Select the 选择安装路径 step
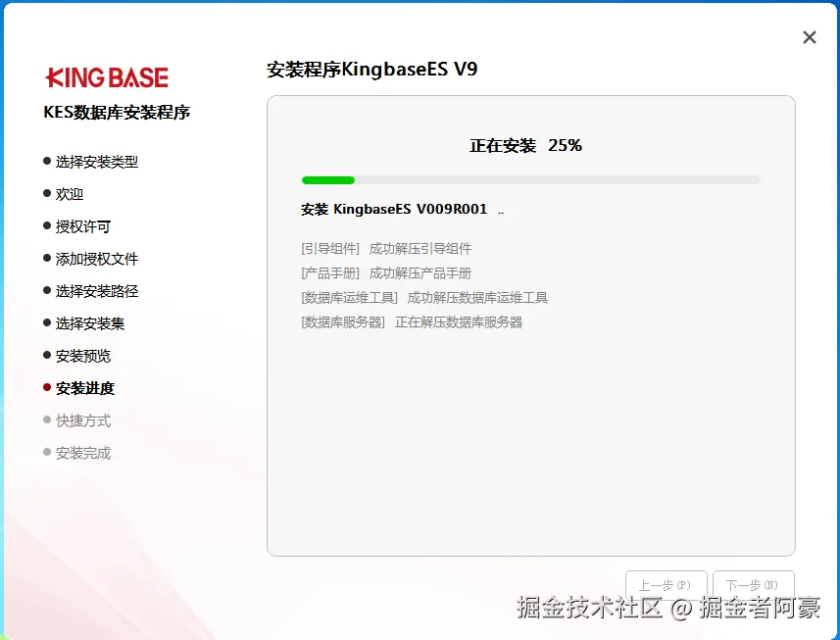840x640 pixels. 91,291
